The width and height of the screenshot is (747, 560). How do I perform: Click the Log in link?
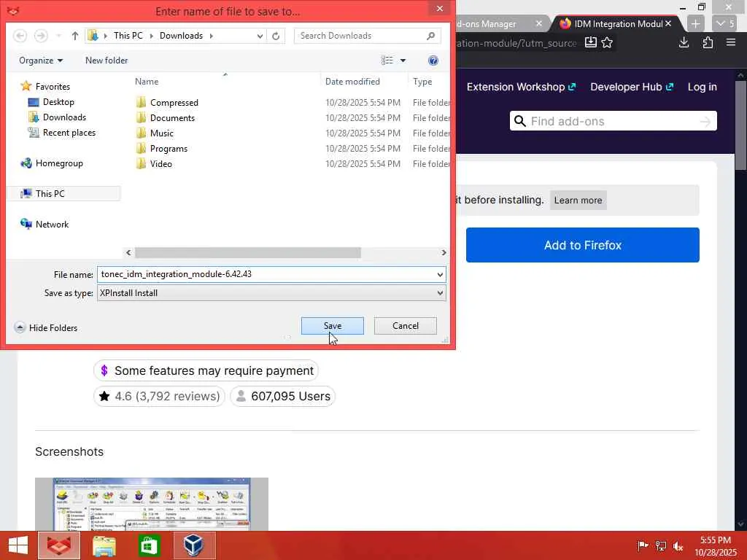click(703, 87)
